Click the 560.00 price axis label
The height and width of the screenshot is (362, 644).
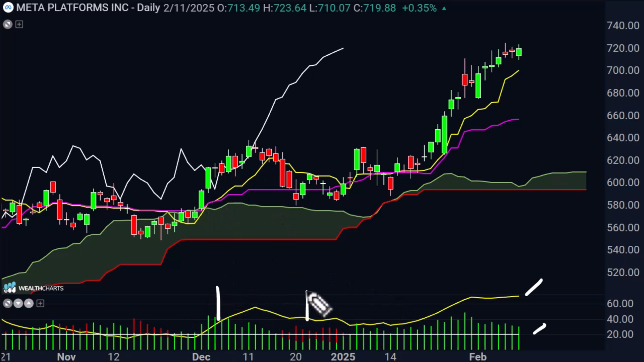pos(623,228)
